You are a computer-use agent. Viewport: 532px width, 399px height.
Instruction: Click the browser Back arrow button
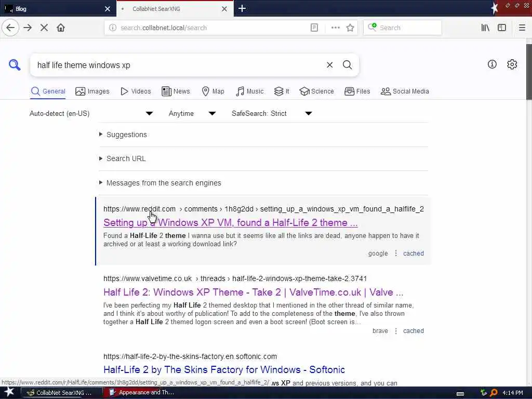pos(10,28)
